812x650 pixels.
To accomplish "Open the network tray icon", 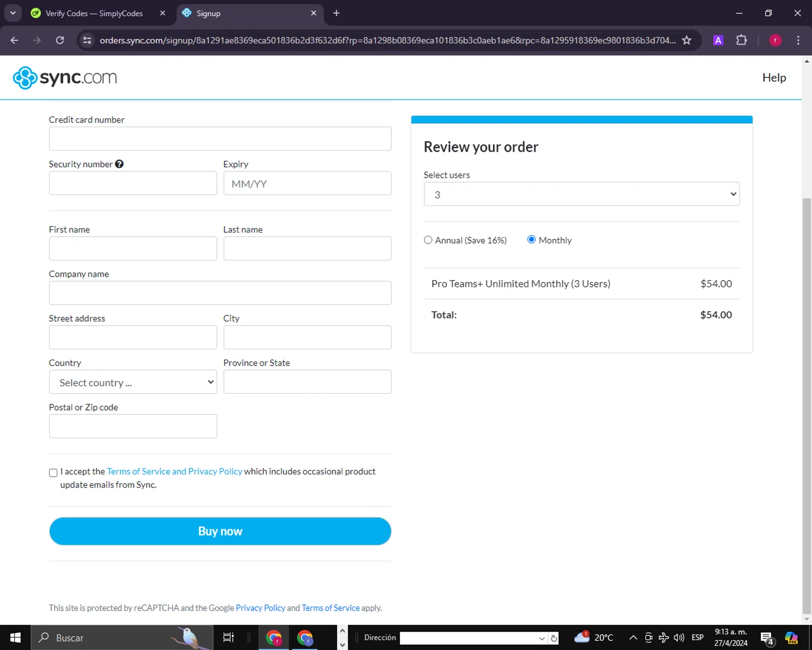I will [x=664, y=638].
